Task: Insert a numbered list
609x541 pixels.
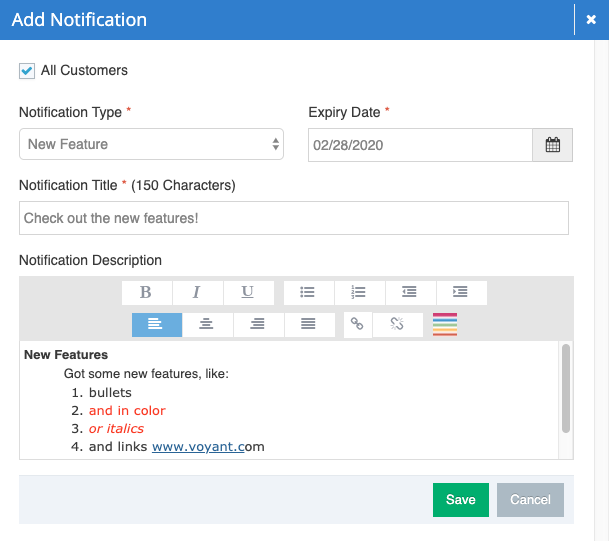Action: click(359, 292)
